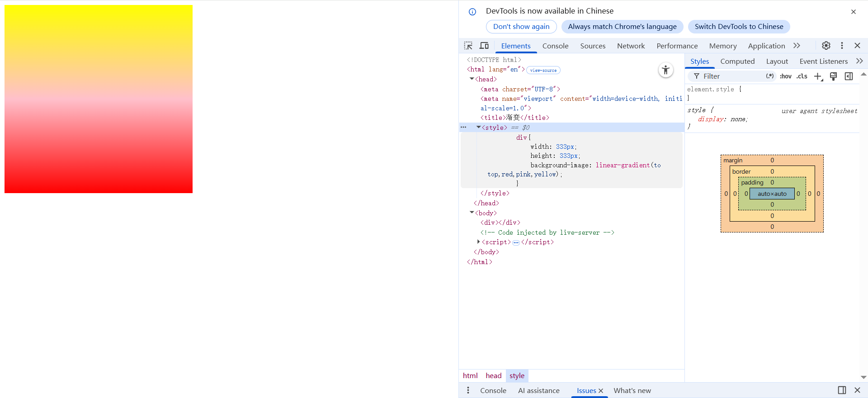Open the drawer three-dot menu
The image size is (868, 398).
(468, 390)
